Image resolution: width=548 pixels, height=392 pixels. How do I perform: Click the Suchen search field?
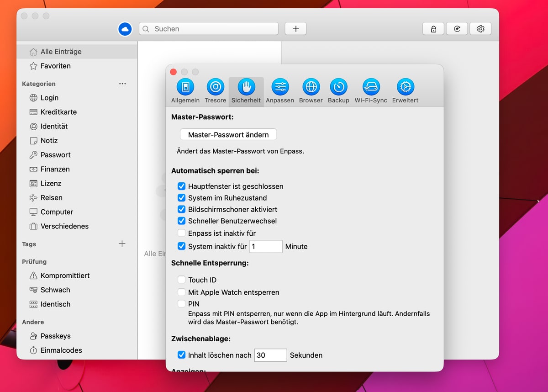pos(209,29)
